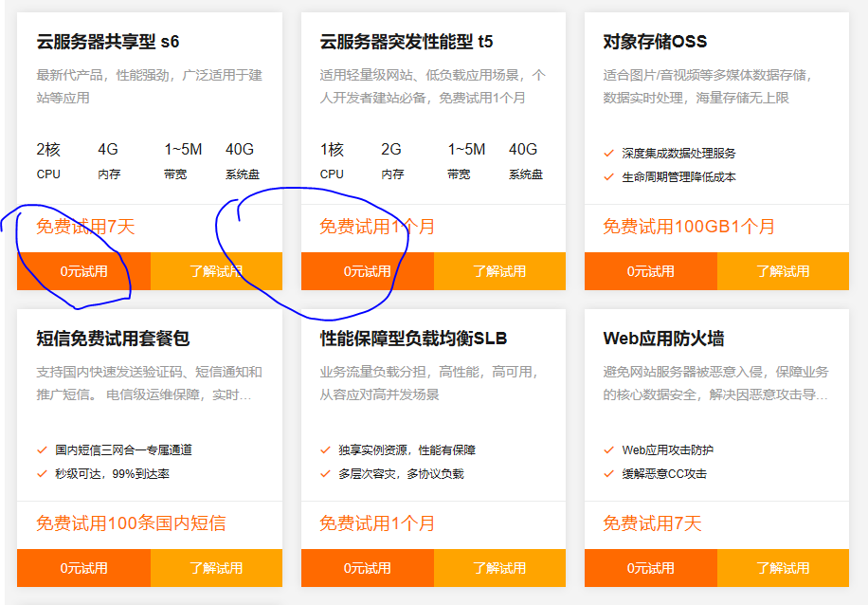
Task: Click the checkmark beside 秒级可达，99%到达率
Action: point(42,474)
